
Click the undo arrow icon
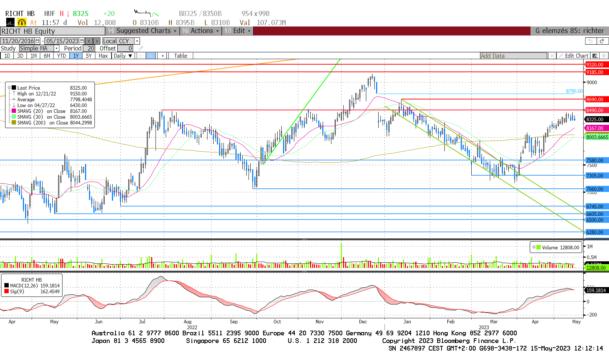pyautogui.click(x=590, y=41)
